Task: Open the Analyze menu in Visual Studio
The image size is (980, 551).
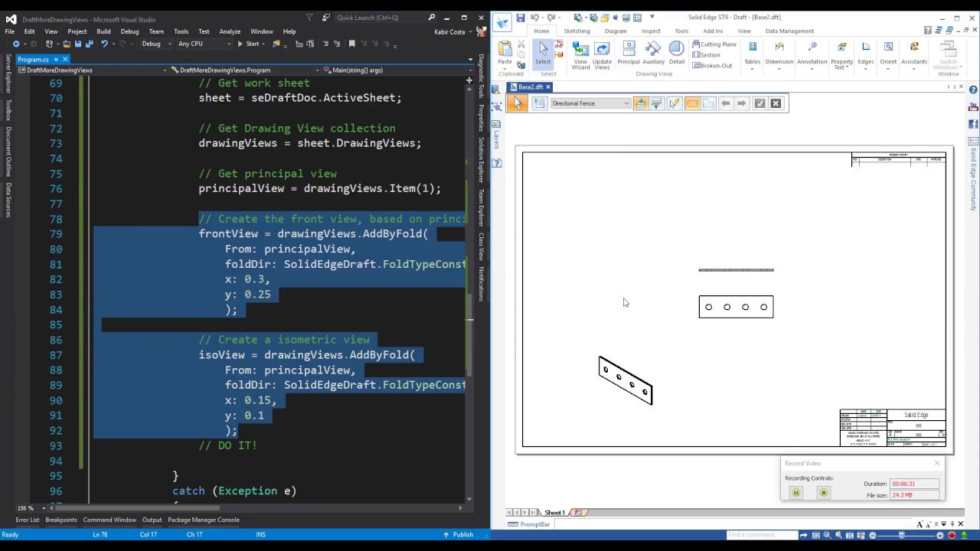Action: click(230, 31)
